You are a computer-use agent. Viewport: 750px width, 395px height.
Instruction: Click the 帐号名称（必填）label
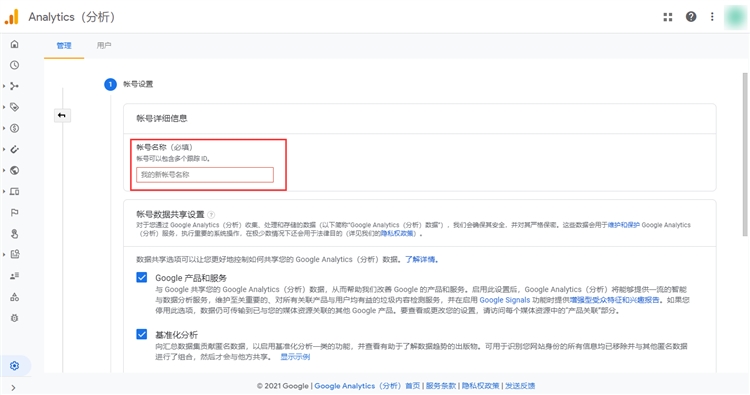click(164, 147)
